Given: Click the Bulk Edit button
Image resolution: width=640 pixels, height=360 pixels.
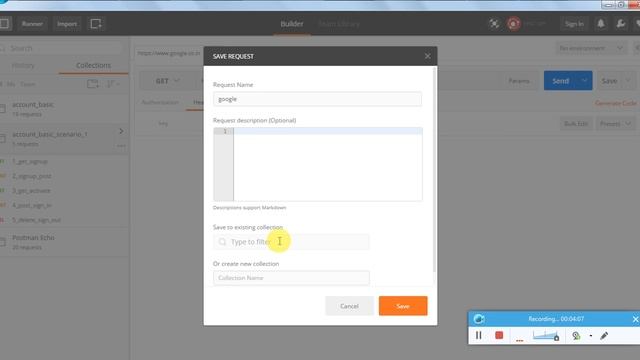Looking at the screenshot, I should click(576, 124).
